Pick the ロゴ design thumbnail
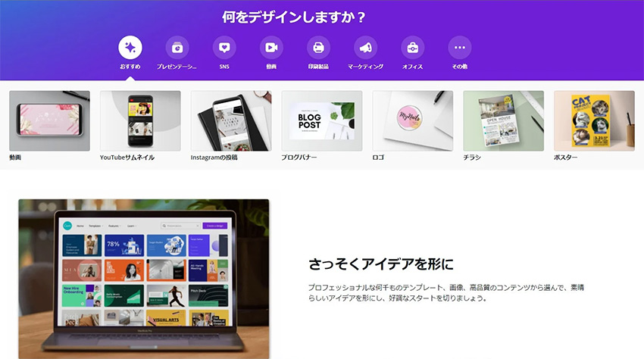 click(413, 120)
